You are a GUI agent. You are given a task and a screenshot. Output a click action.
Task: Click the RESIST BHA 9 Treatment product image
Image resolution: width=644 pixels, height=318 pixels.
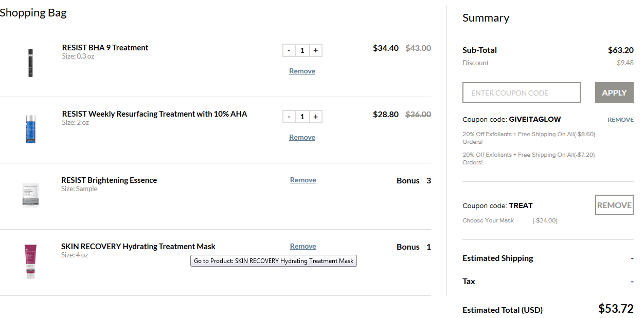[30, 63]
